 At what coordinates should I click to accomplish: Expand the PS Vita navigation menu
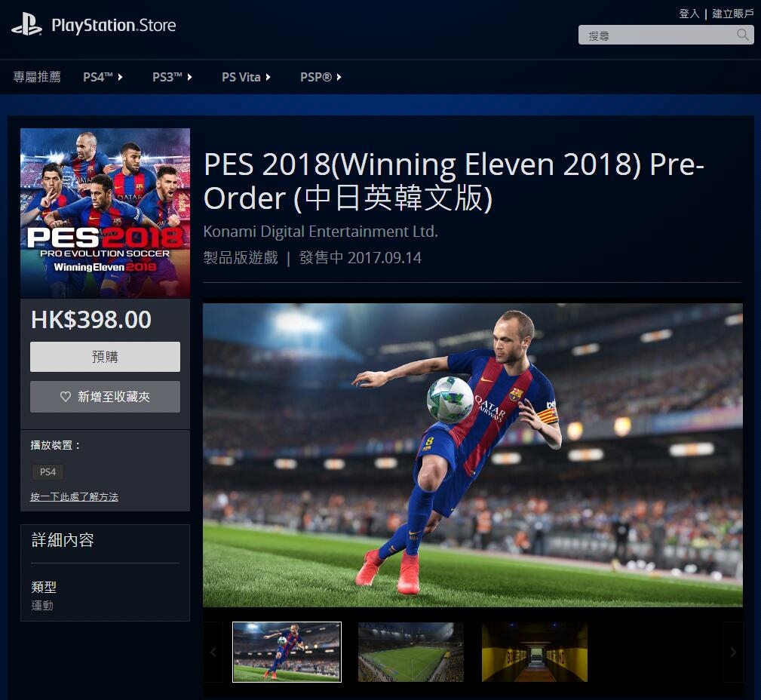tap(246, 77)
